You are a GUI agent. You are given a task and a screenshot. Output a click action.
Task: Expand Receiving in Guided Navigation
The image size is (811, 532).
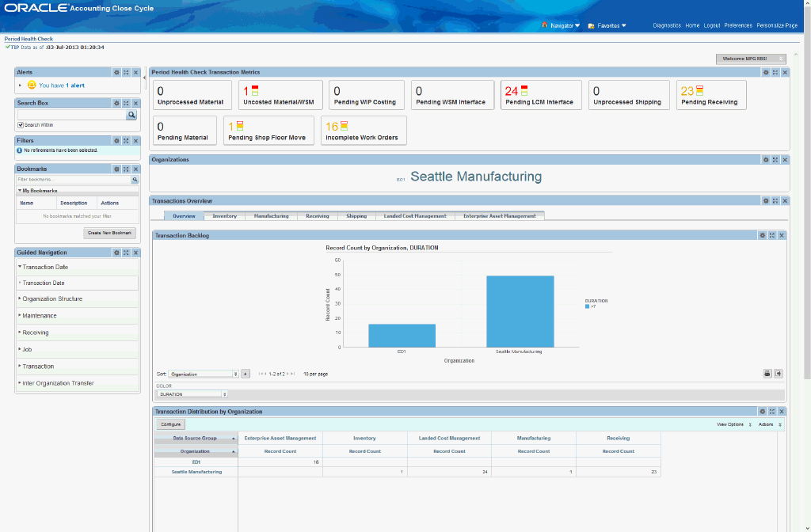click(20, 332)
